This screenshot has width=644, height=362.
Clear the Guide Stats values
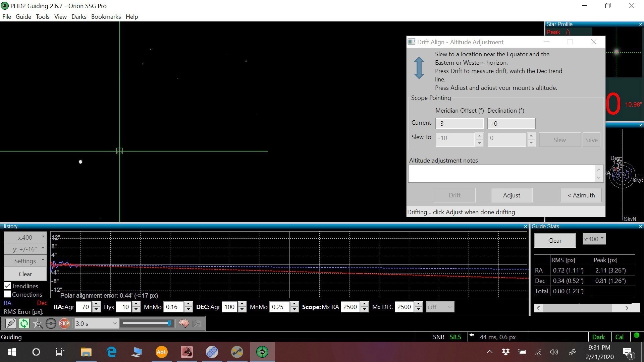coord(554,240)
